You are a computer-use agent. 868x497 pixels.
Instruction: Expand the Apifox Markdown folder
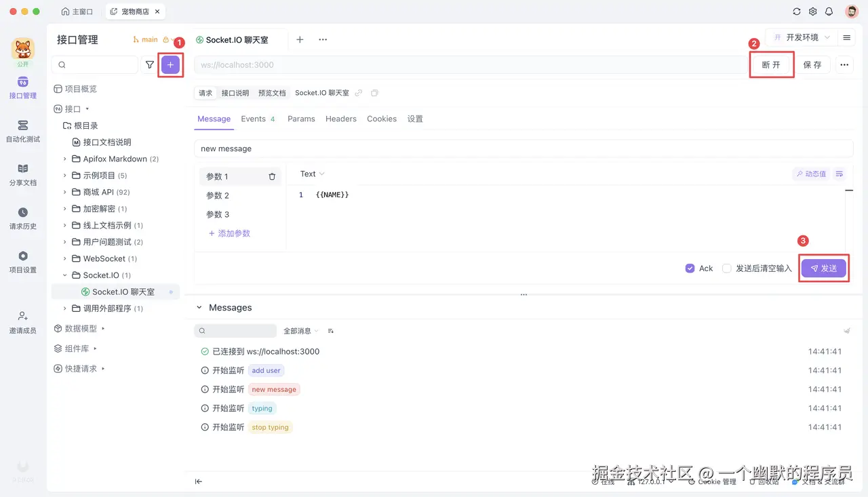[65, 159]
